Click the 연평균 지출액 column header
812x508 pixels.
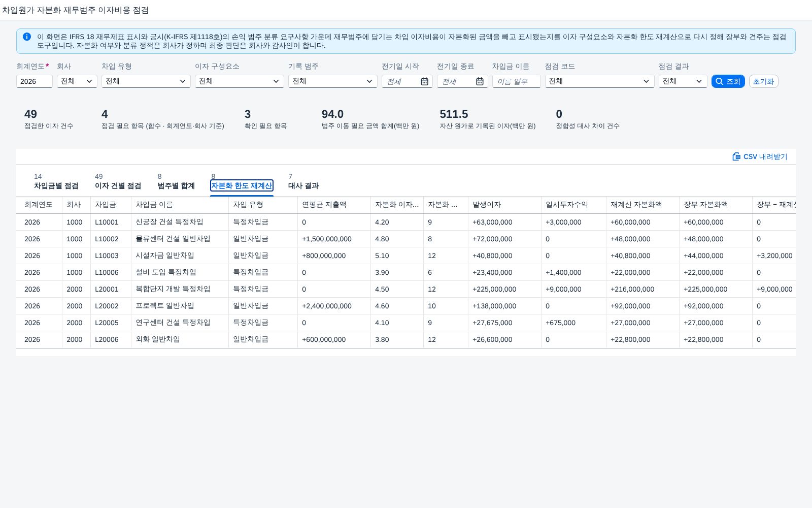coord(334,205)
